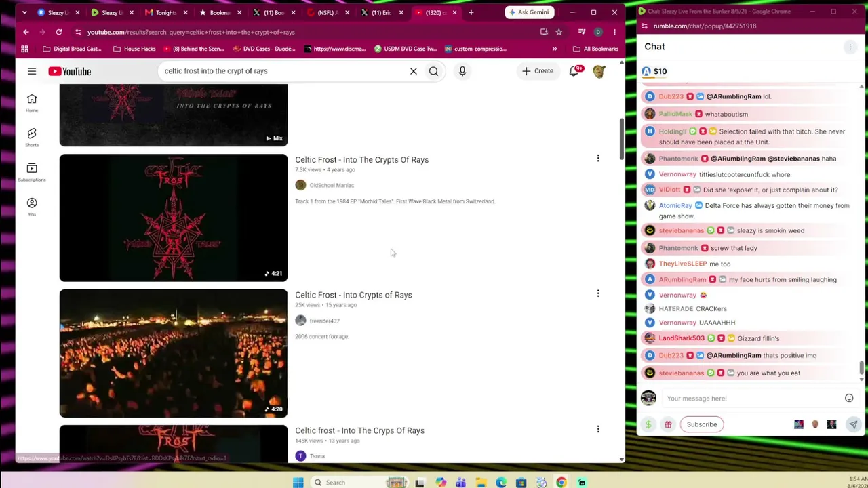This screenshot has width=868, height=488.
Task: Open the House Hacks bookmark folder
Action: [x=134, y=49]
